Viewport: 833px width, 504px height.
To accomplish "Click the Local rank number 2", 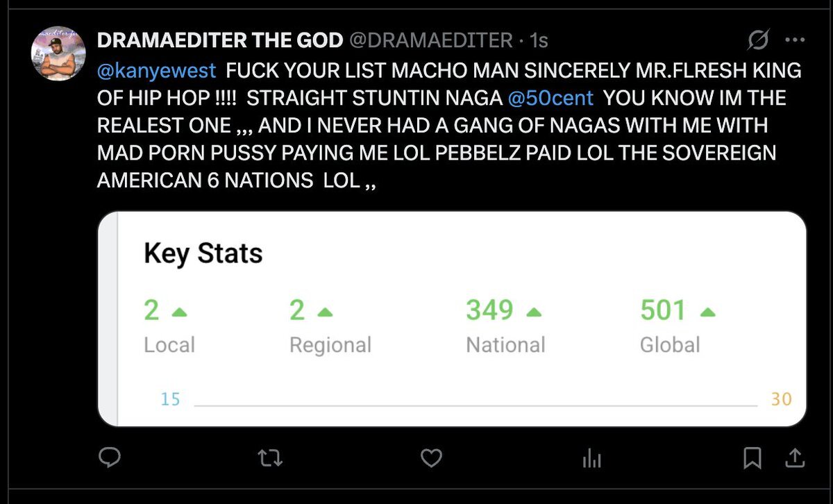I will (x=151, y=311).
